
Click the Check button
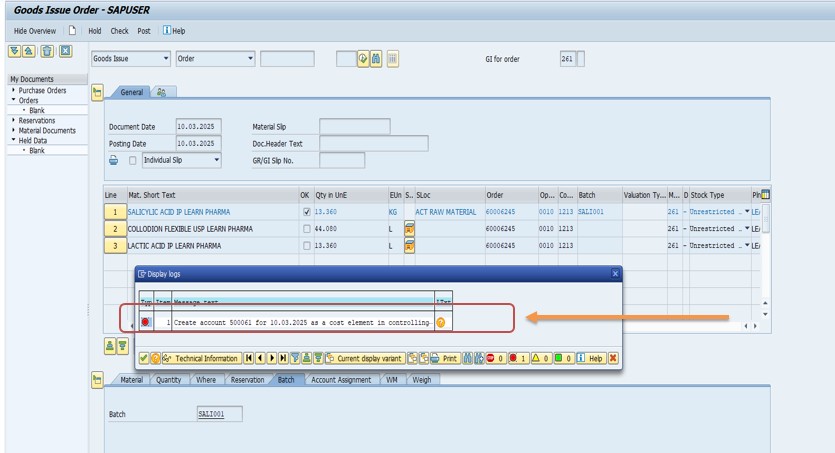tap(119, 31)
